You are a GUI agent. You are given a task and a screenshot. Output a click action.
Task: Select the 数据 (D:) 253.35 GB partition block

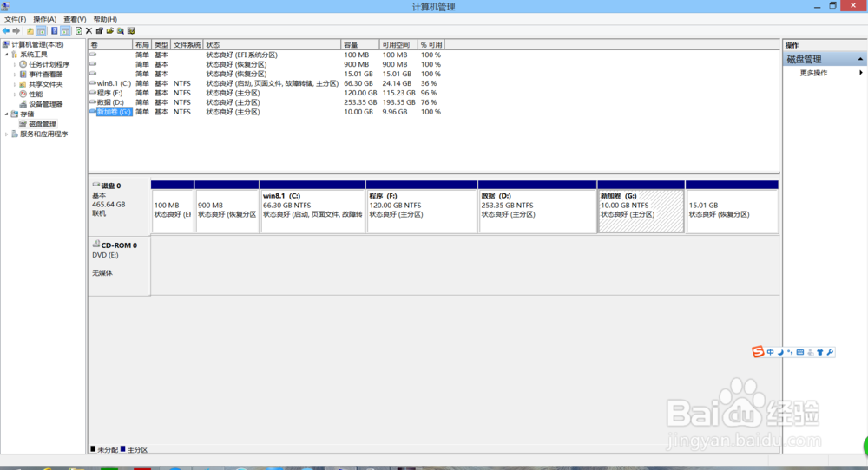tap(537, 206)
